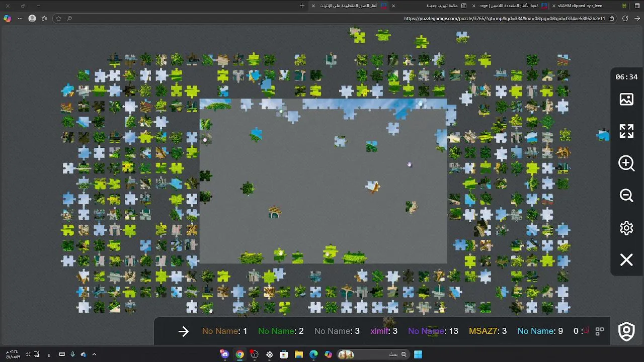644x362 pixels.
Task: Open Windows Start menu
Action: point(418,354)
